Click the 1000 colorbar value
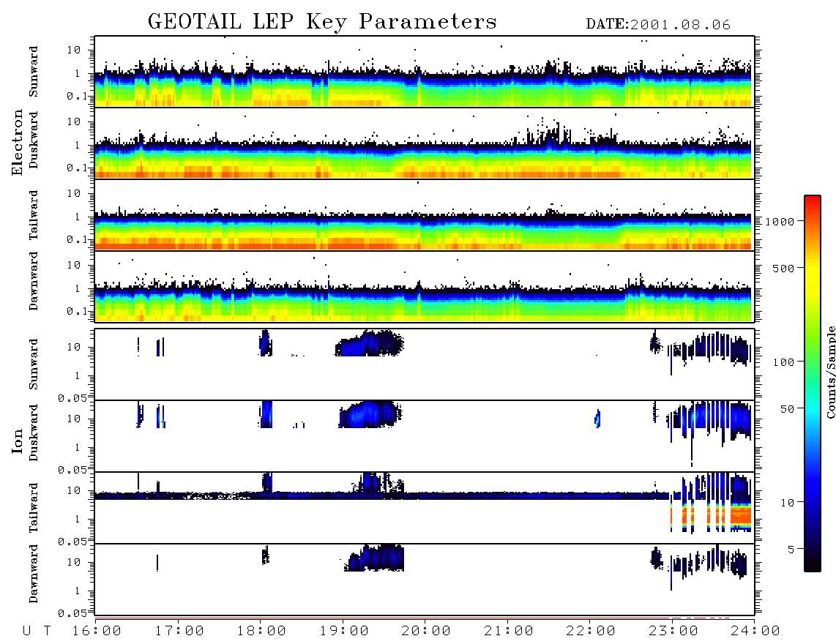This screenshot has height=644, width=836. [x=780, y=222]
